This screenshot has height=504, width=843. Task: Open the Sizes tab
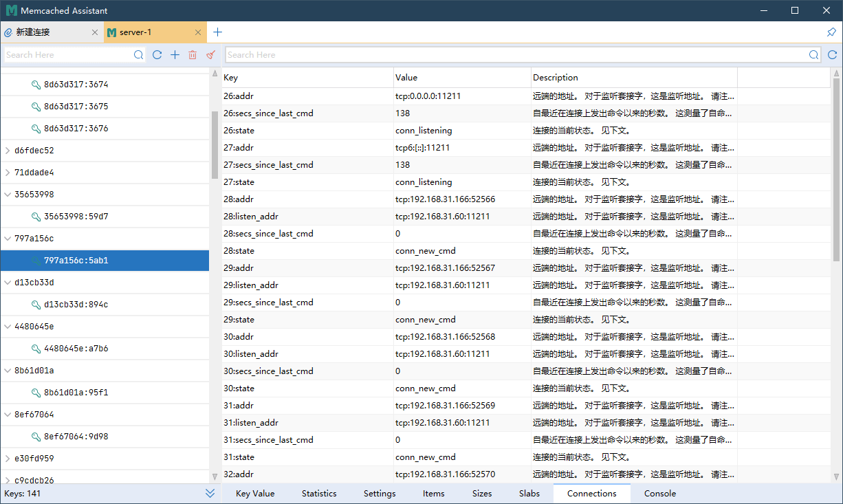click(482, 494)
